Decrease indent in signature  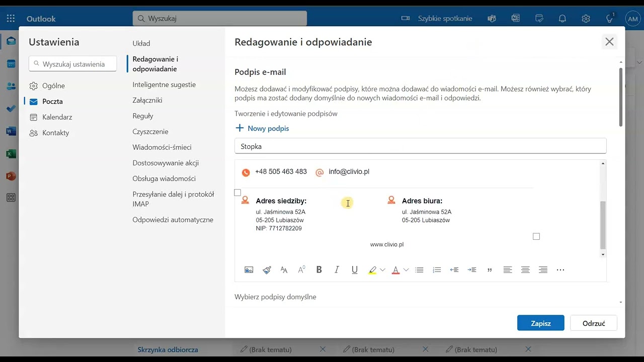tap(454, 270)
